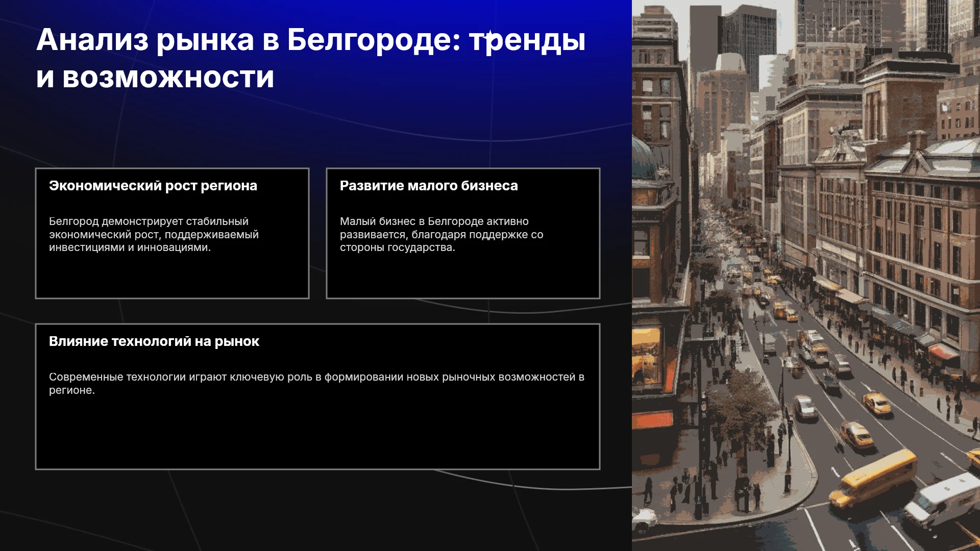This screenshot has width=980, height=551.
Task: Click the slide title about Белгород market analysis
Action: click(x=310, y=58)
